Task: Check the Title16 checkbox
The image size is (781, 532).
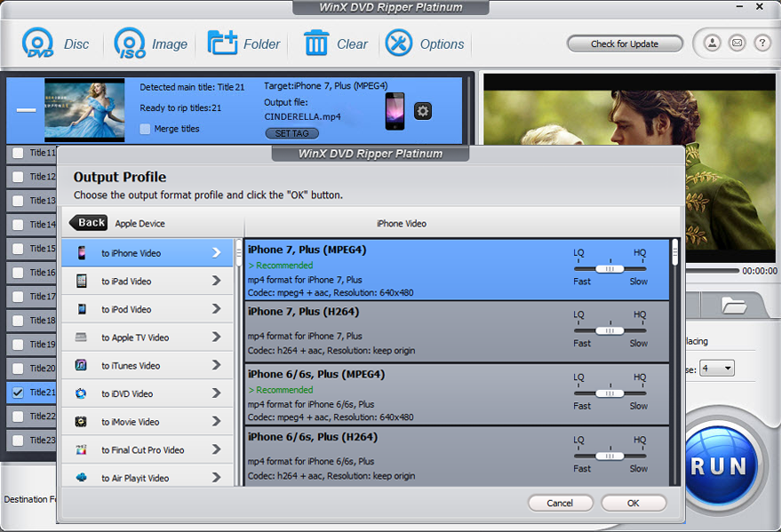Action: pyautogui.click(x=18, y=273)
